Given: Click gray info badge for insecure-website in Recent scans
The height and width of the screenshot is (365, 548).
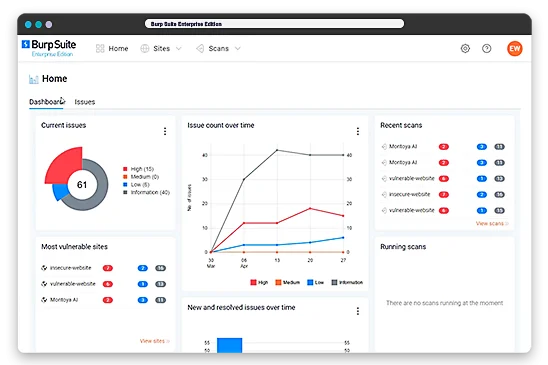Looking at the screenshot, I should click(x=499, y=195).
